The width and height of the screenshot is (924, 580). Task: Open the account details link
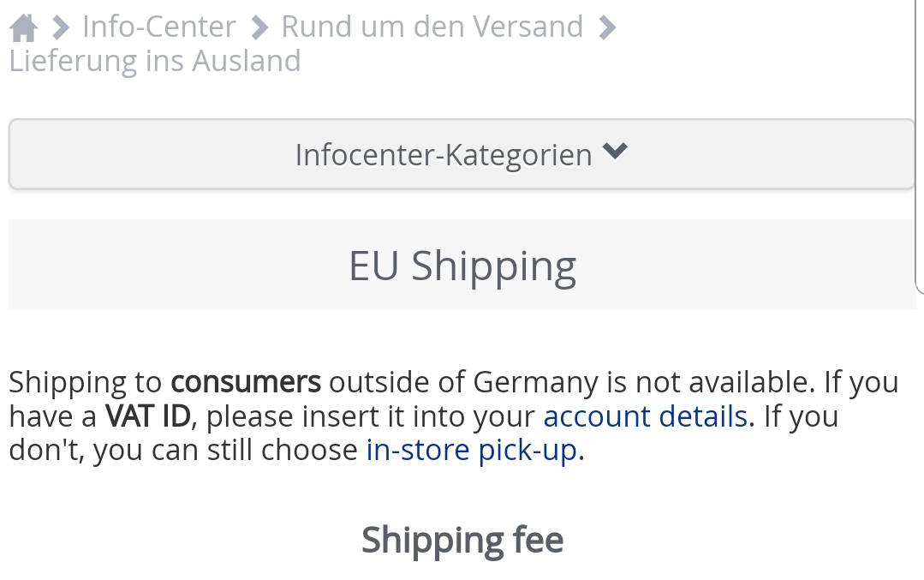pyautogui.click(x=644, y=416)
